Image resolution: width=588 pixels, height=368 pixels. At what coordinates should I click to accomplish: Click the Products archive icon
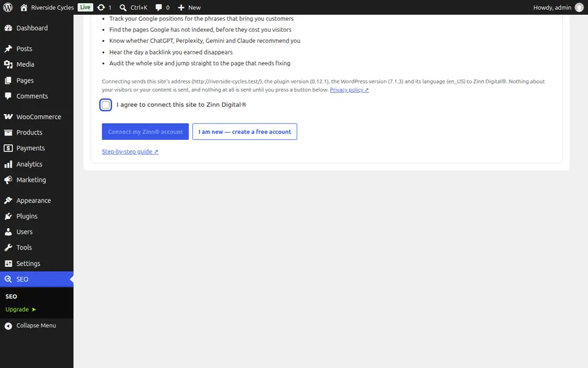click(x=8, y=132)
